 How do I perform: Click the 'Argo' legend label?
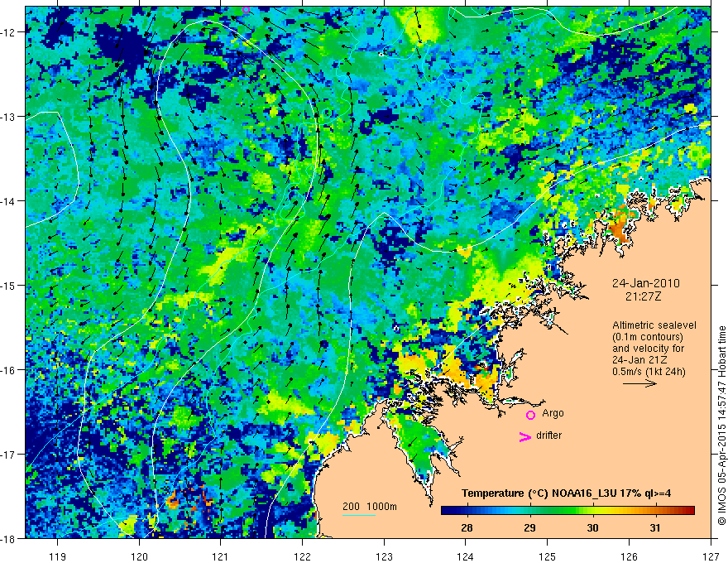click(x=553, y=413)
